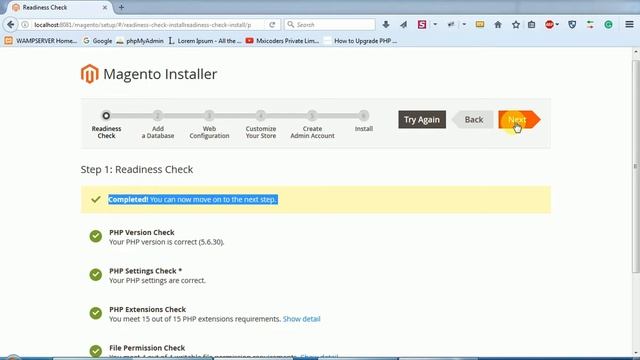Click the green Grammarly circle icon
Image resolution: width=640 pixels, height=360 pixels.
[x=608, y=24]
